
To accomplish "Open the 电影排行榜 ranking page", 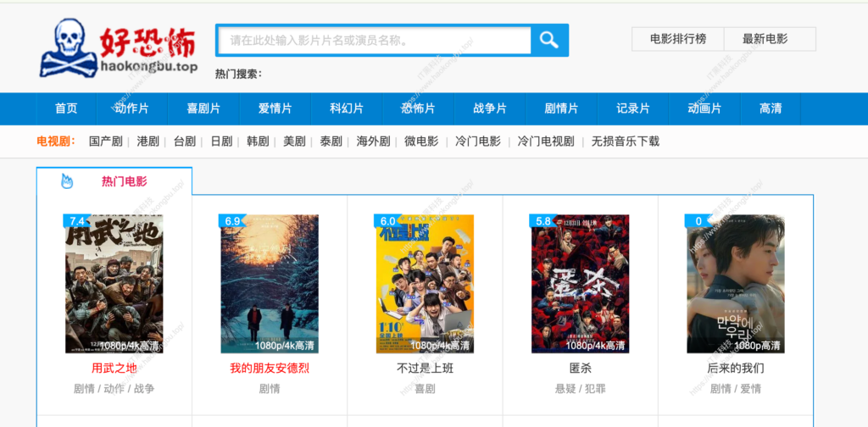I will 677,39.
